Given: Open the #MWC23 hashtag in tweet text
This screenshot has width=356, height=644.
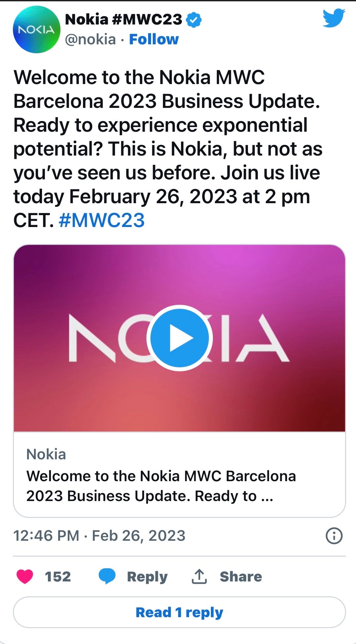Looking at the screenshot, I should (102, 220).
